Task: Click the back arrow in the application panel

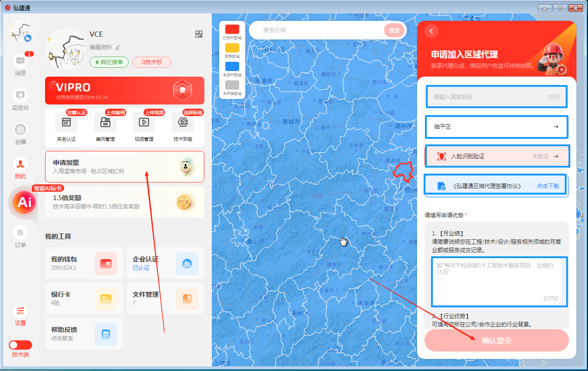Action: (x=431, y=31)
